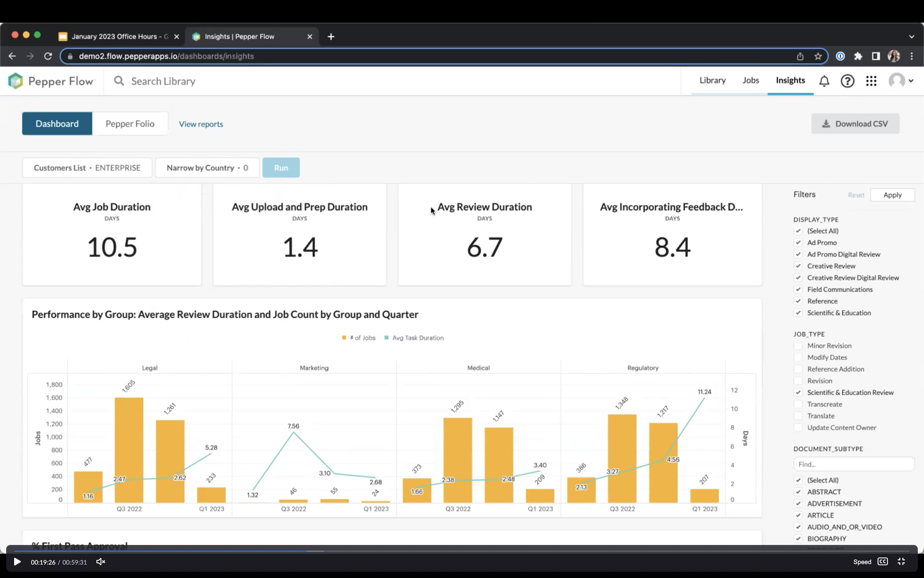Reload the page with refresh icon
The width and height of the screenshot is (924, 578).
48,56
